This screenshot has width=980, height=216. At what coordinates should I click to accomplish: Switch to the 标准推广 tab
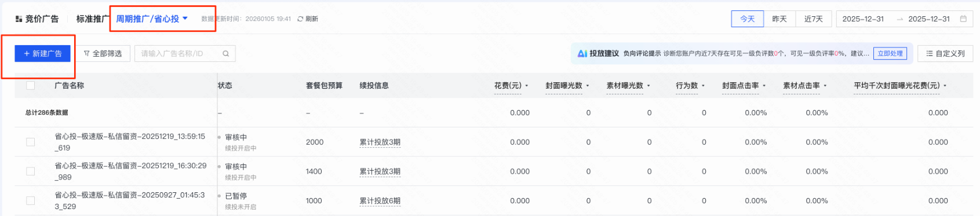[93, 19]
